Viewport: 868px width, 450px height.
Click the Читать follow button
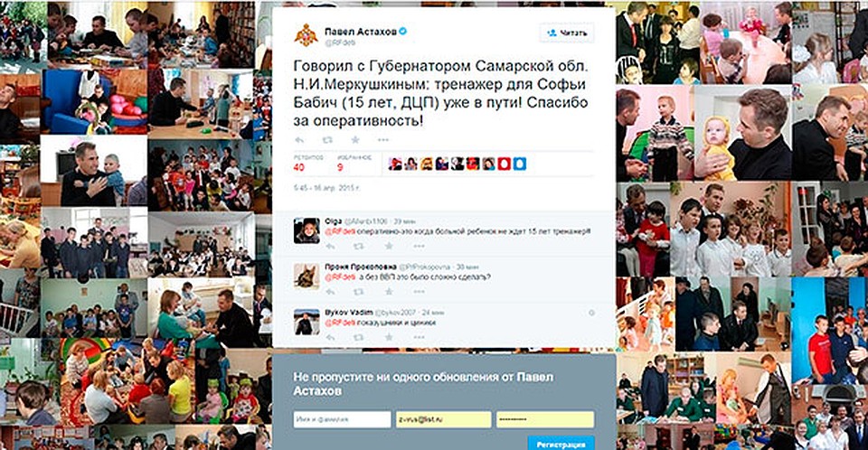567,33
